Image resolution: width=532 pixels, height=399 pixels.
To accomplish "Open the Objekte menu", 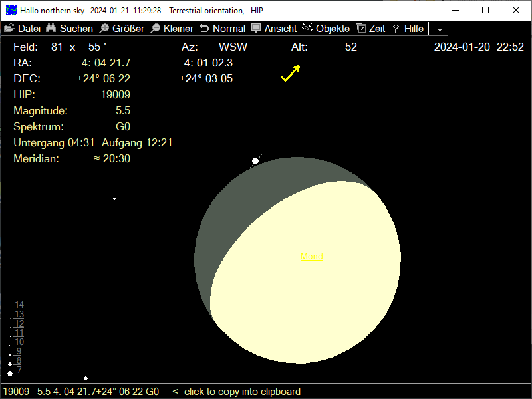I will pos(326,29).
